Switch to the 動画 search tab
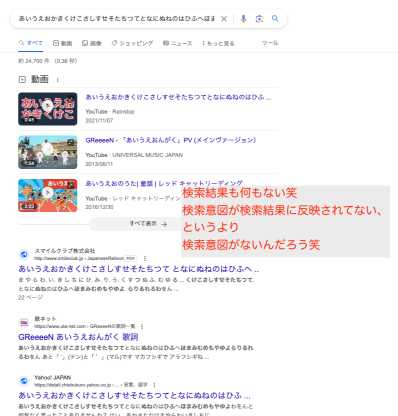The height and width of the screenshot is (416, 398). coord(62,43)
